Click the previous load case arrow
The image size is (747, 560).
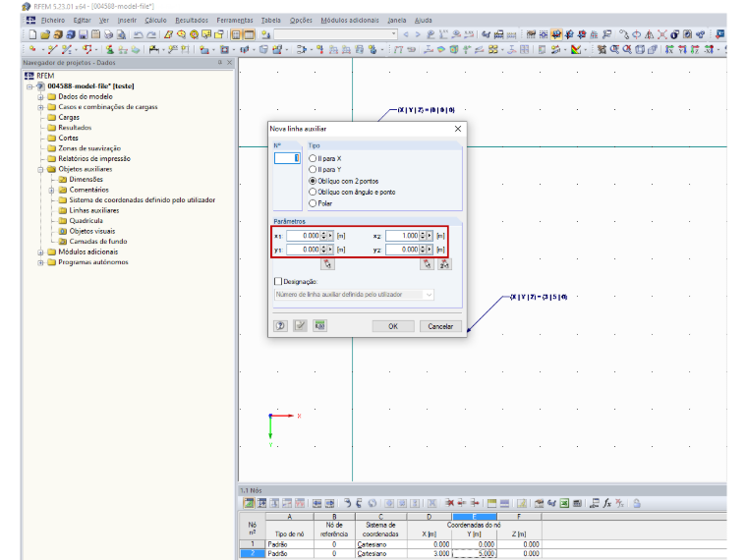(x=406, y=34)
